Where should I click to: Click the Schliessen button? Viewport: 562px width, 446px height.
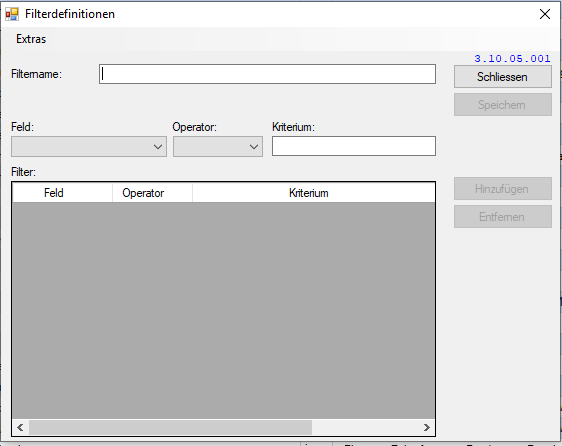(x=503, y=77)
